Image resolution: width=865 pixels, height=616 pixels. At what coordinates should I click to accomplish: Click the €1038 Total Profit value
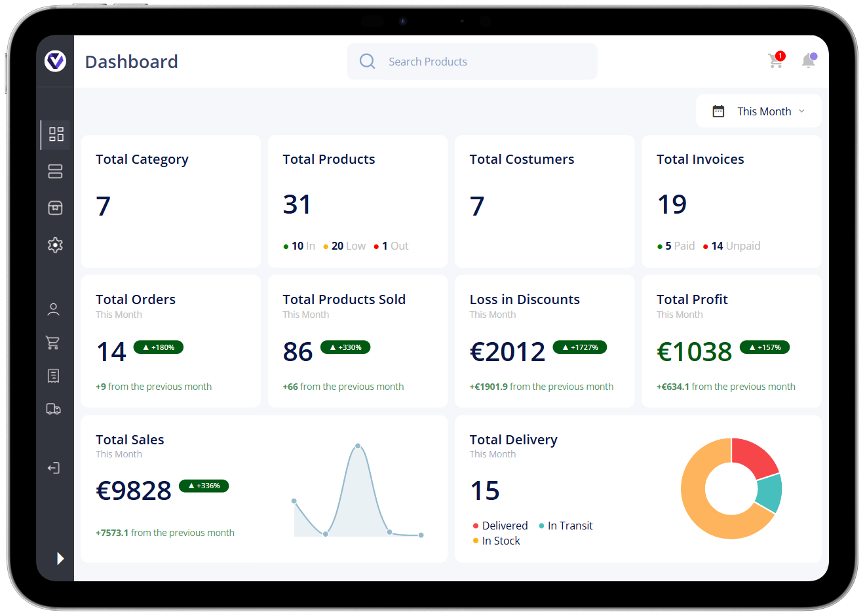click(x=695, y=352)
